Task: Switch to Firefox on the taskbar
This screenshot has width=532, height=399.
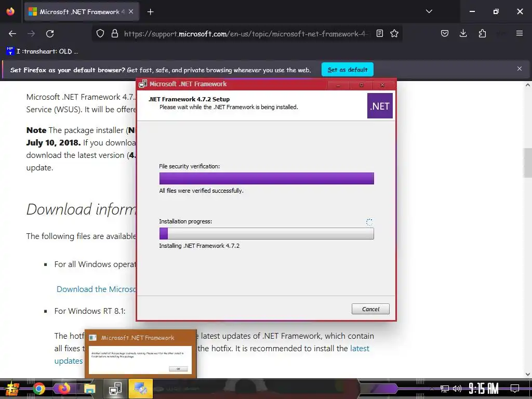Action: tap(64, 389)
